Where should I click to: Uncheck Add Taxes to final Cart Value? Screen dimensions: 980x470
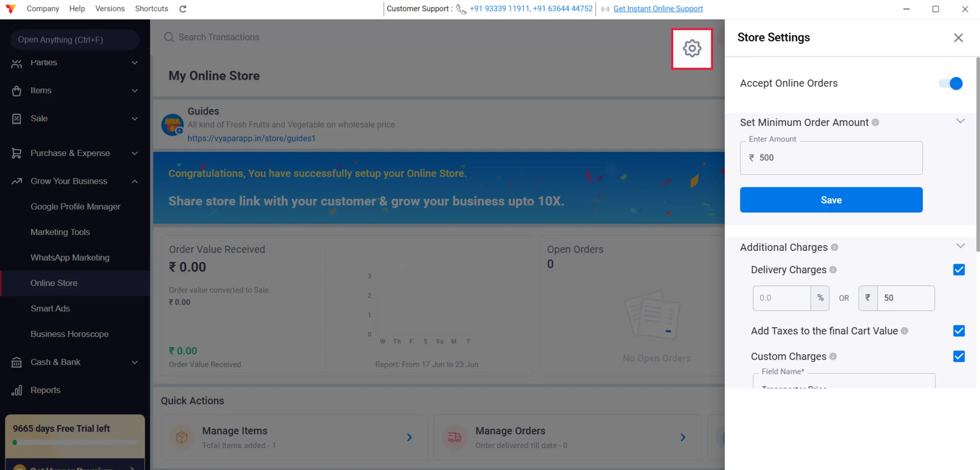(x=959, y=331)
